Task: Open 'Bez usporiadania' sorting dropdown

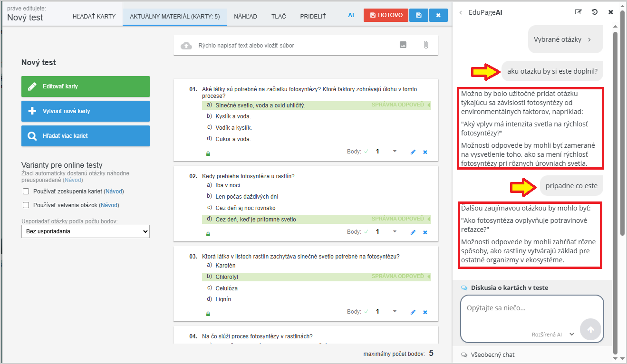Action: [x=86, y=231]
